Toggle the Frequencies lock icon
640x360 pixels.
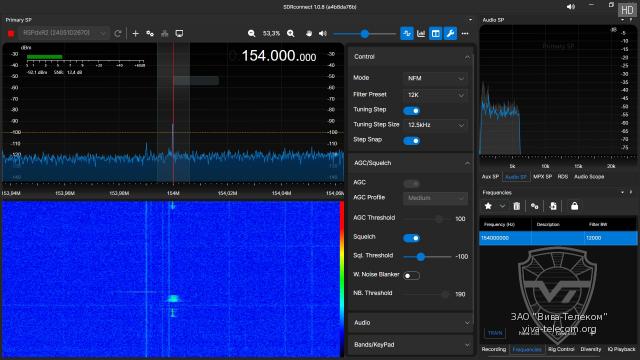coord(574,206)
